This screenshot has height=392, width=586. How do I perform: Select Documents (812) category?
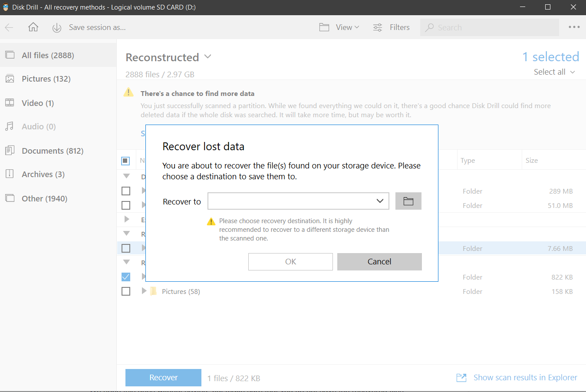click(x=58, y=151)
